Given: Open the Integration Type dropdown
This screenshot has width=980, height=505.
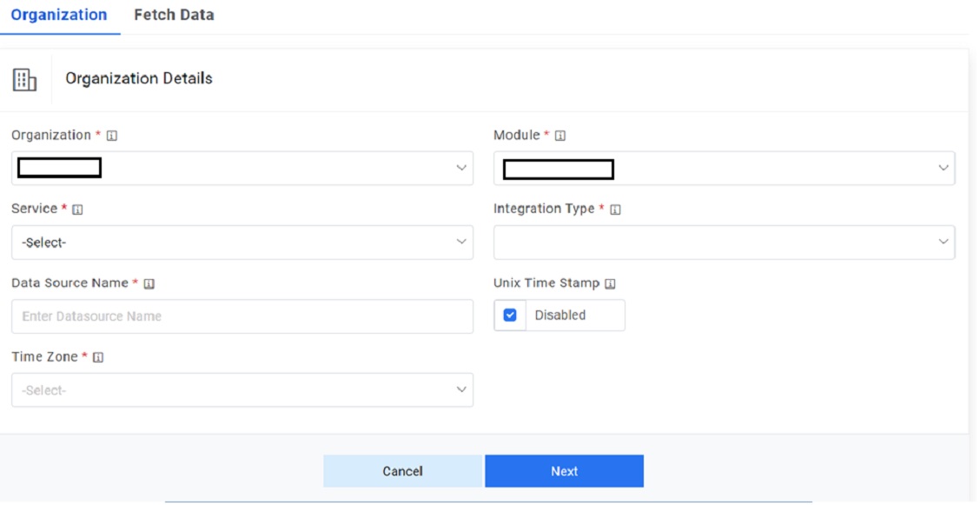Looking at the screenshot, I should [x=725, y=243].
